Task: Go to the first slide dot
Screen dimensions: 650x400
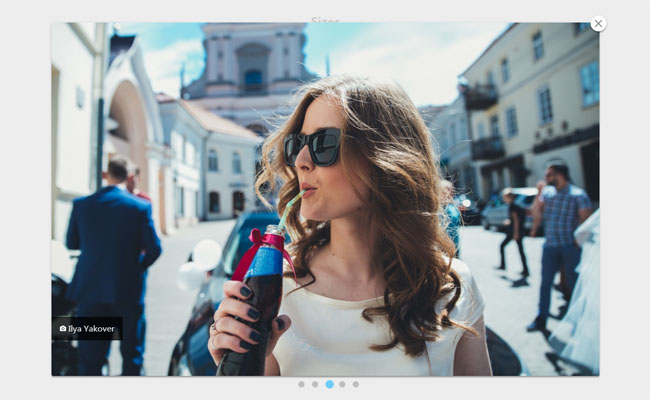Action: (301, 384)
